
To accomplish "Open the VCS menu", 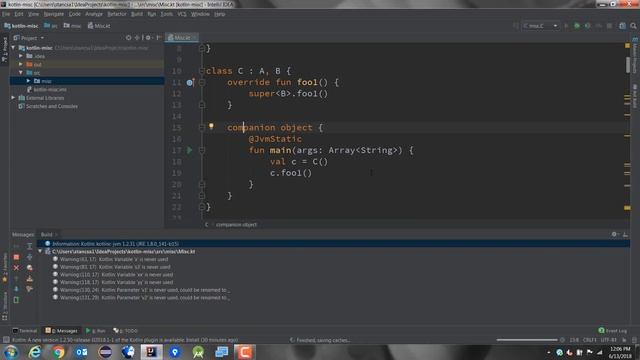I will tap(182, 14).
